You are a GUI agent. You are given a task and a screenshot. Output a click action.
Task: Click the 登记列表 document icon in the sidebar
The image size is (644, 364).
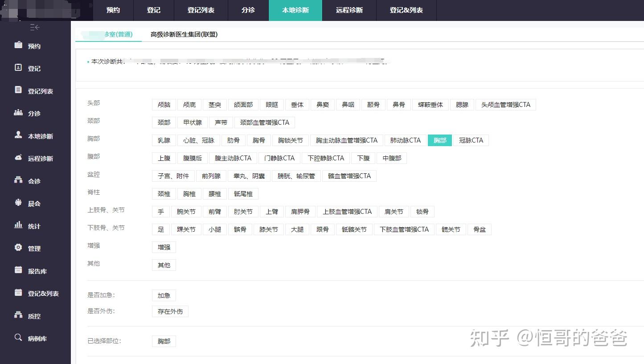click(x=18, y=90)
